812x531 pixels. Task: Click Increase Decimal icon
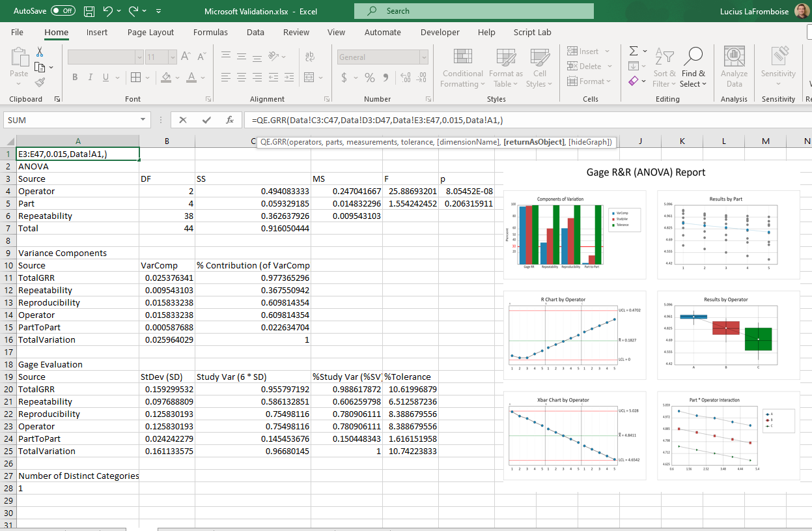click(405, 77)
